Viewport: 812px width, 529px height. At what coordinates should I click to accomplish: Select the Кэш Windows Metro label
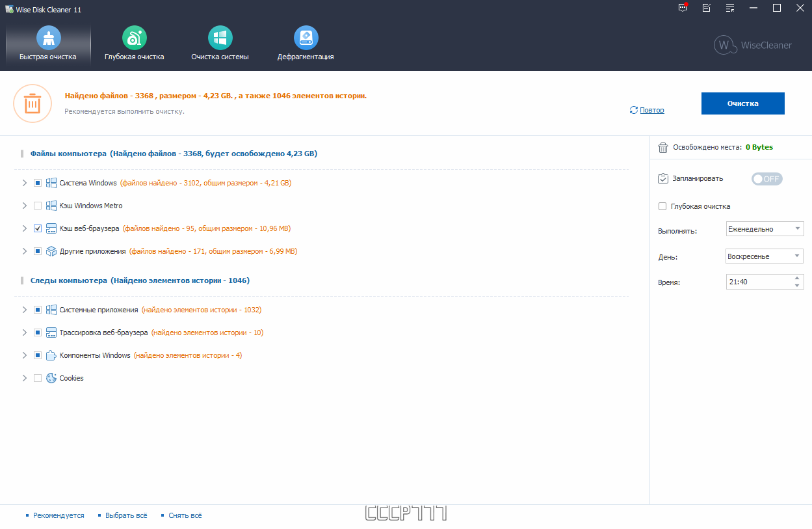91,206
